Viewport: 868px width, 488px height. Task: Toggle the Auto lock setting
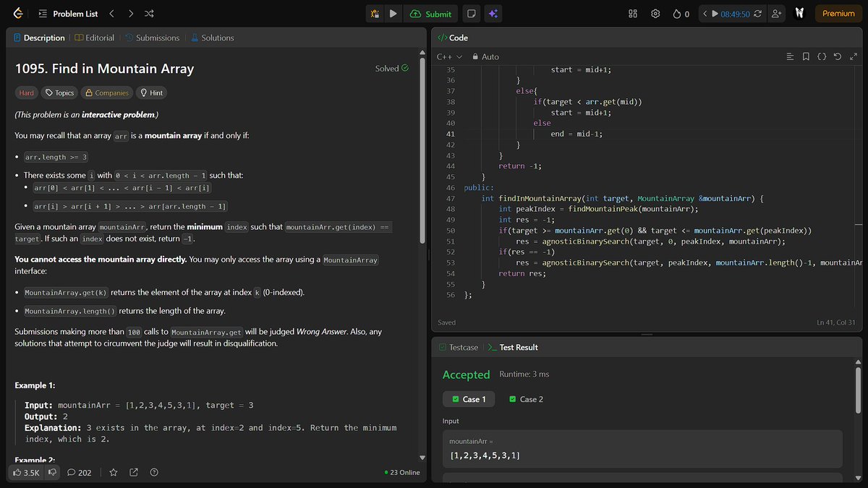485,56
